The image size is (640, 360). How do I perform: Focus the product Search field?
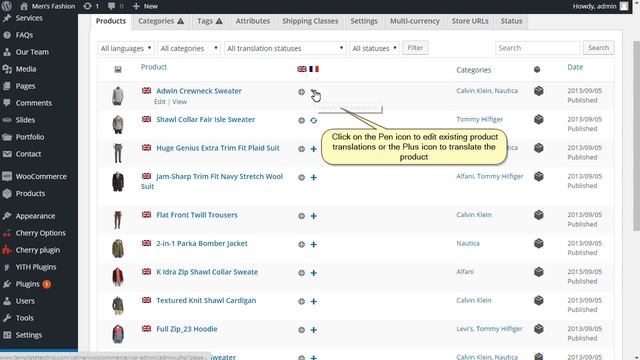[537, 48]
